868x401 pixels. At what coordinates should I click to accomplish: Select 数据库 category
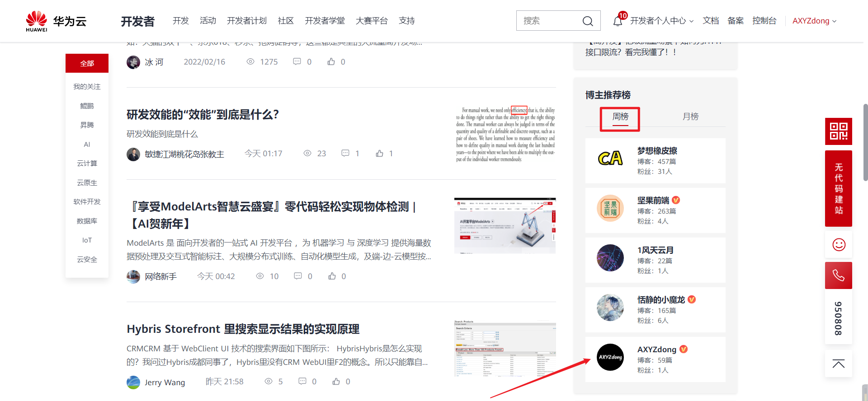pos(87,221)
